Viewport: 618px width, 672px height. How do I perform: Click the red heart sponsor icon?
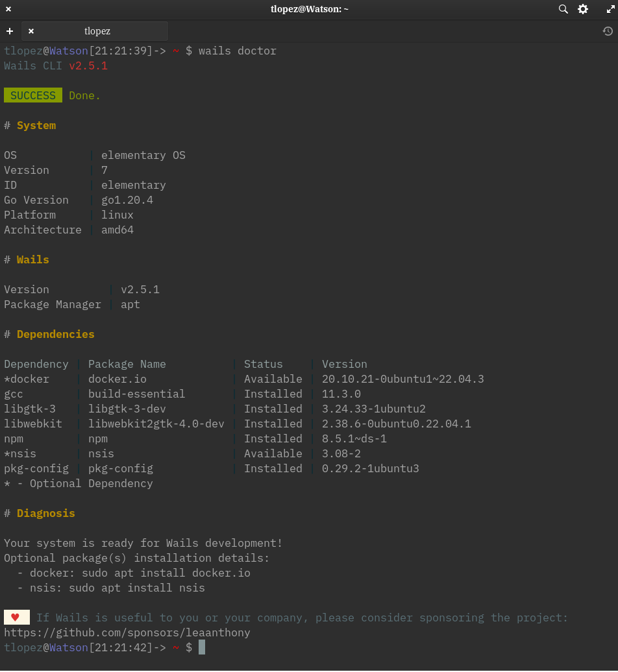pyautogui.click(x=16, y=618)
